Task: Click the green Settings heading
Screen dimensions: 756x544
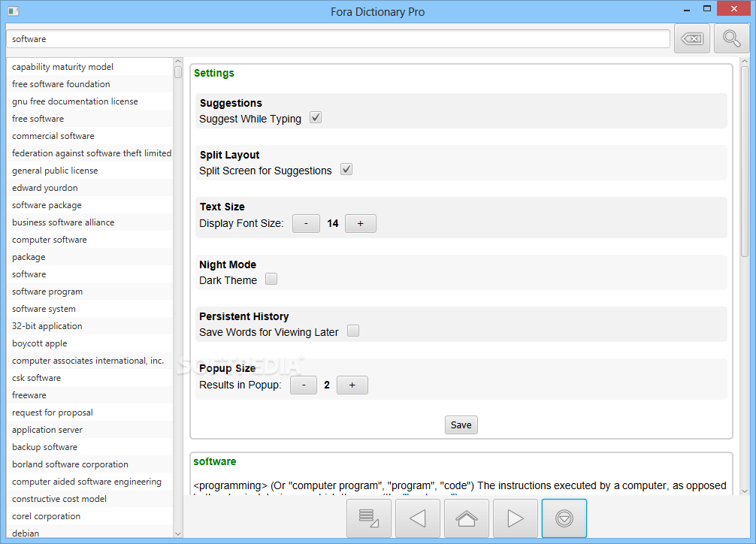Action: [214, 74]
